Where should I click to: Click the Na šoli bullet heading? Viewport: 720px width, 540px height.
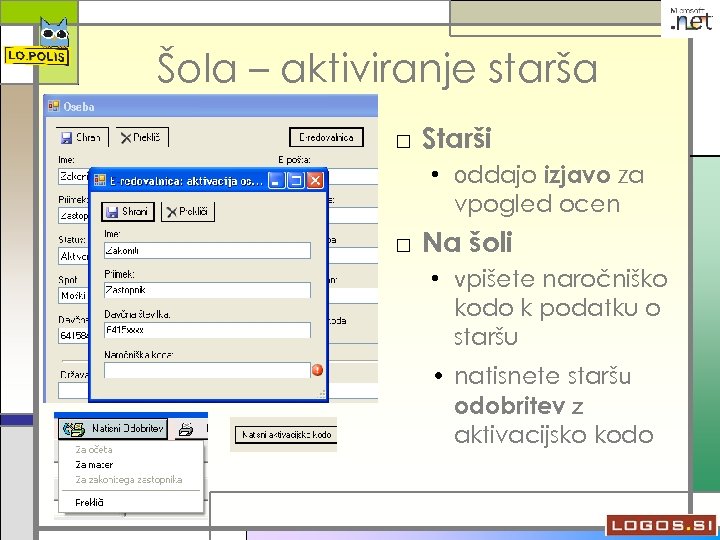pyautogui.click(x=467, y=242)
